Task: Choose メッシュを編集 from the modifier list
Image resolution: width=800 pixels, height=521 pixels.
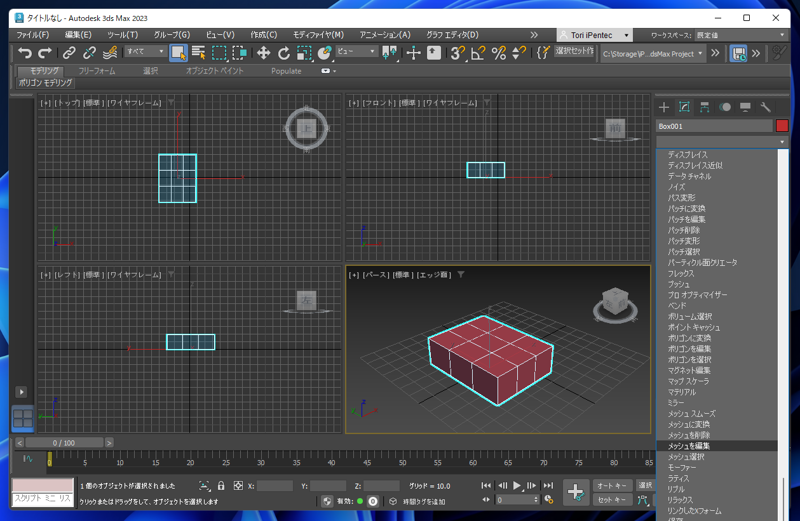Action: click(x=717, y=446)
